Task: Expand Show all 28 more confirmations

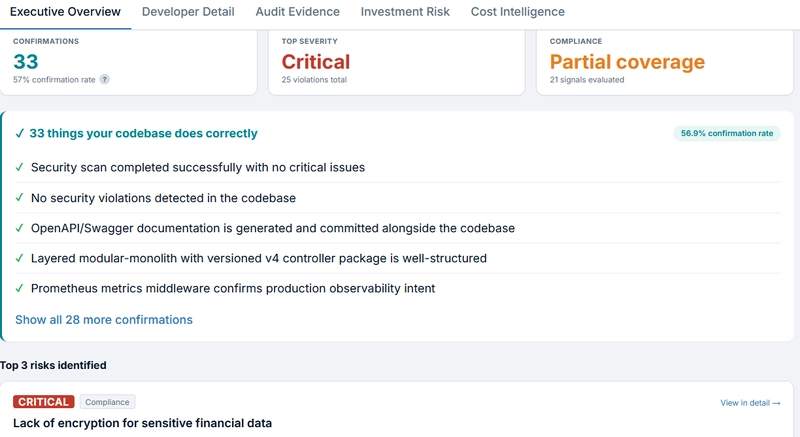Action: (x=104, y=320)
